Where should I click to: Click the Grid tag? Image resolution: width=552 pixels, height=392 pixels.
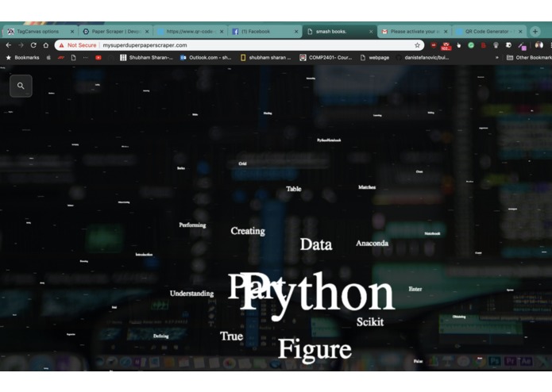(x=242, y=163)
